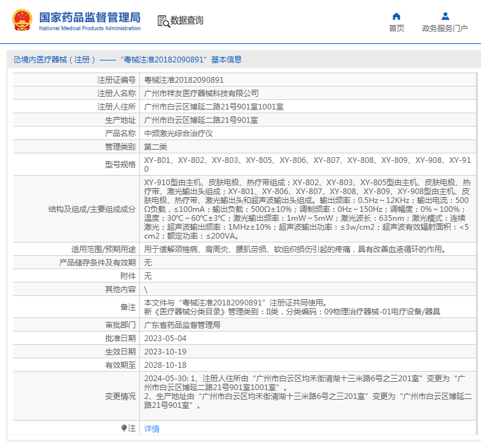Select address 广州市白云区博延二路21号901室1001室
The image size is (481, 448).
(214, 107)
